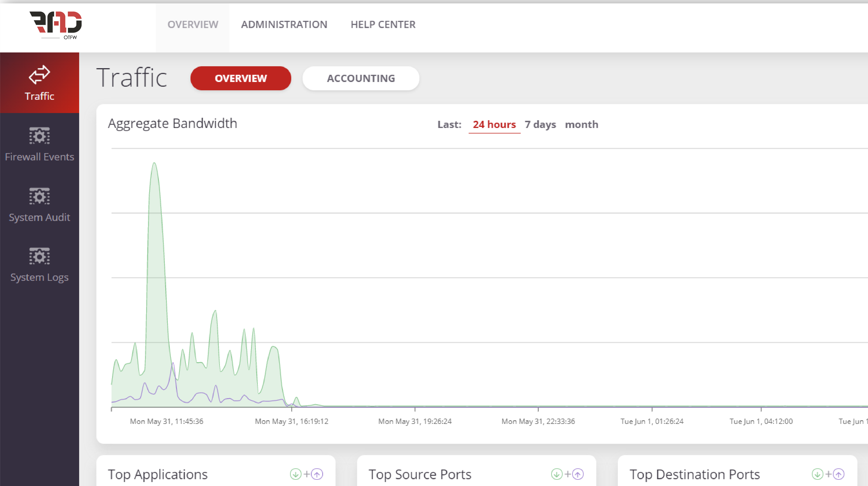Switch bandwidth range to 7 days
The image size is (868, 486).
coord(540,125)
